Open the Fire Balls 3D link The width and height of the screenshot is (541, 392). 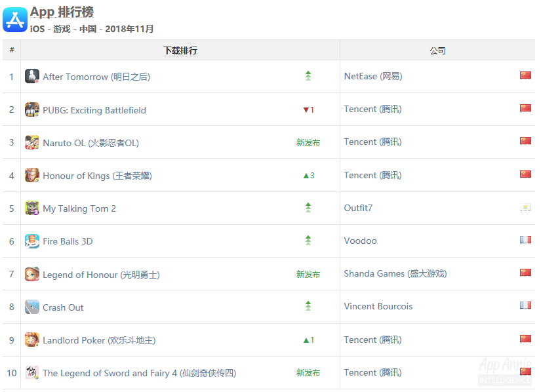point(68,241)
